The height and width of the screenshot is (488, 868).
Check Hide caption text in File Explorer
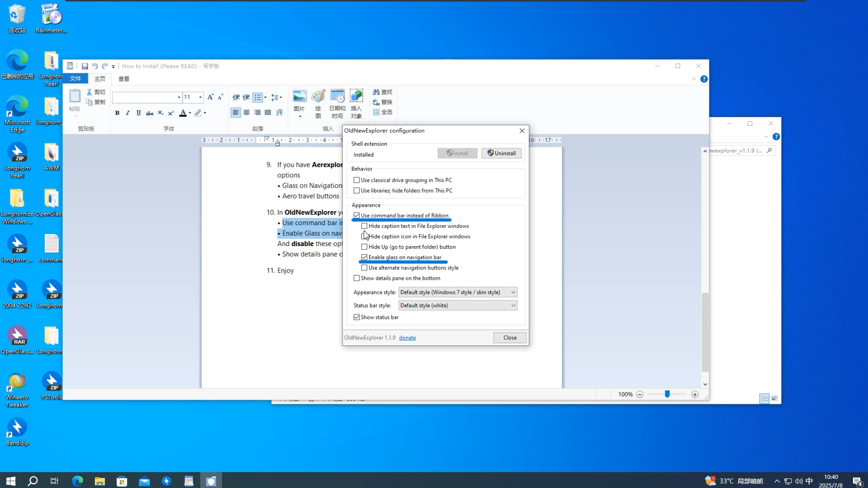365,226
